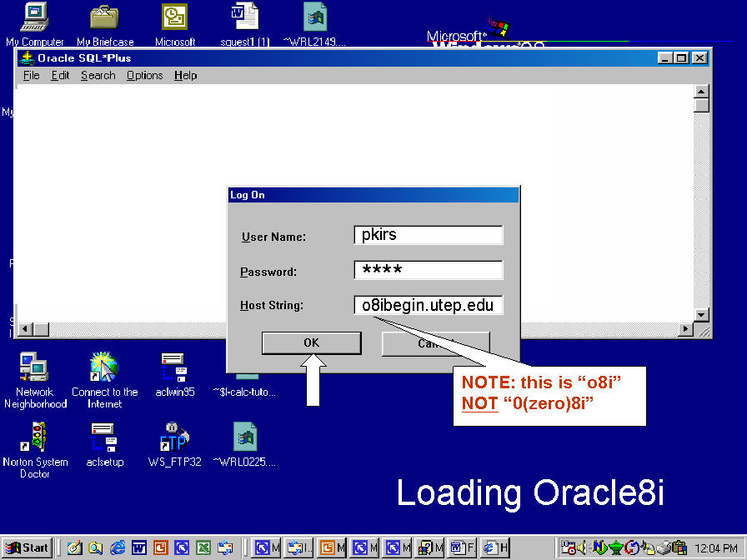Open the Windows Start menu

(28, 547)
